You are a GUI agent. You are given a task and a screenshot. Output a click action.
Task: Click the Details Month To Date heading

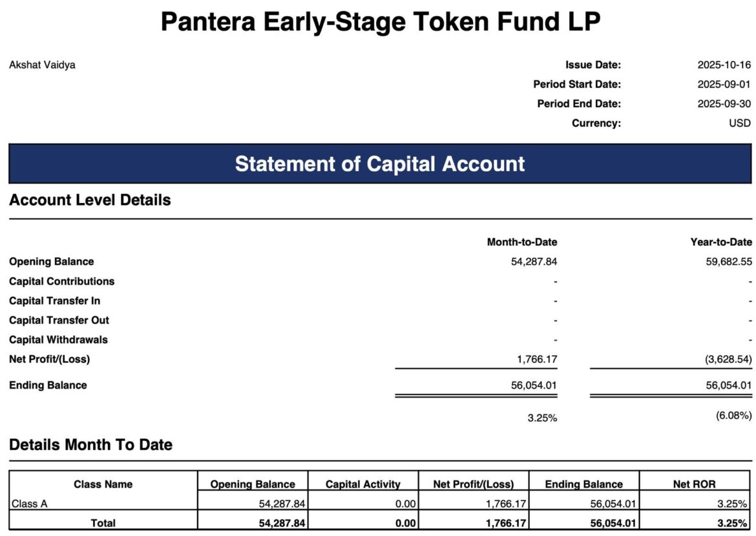[x=90, y=444]
